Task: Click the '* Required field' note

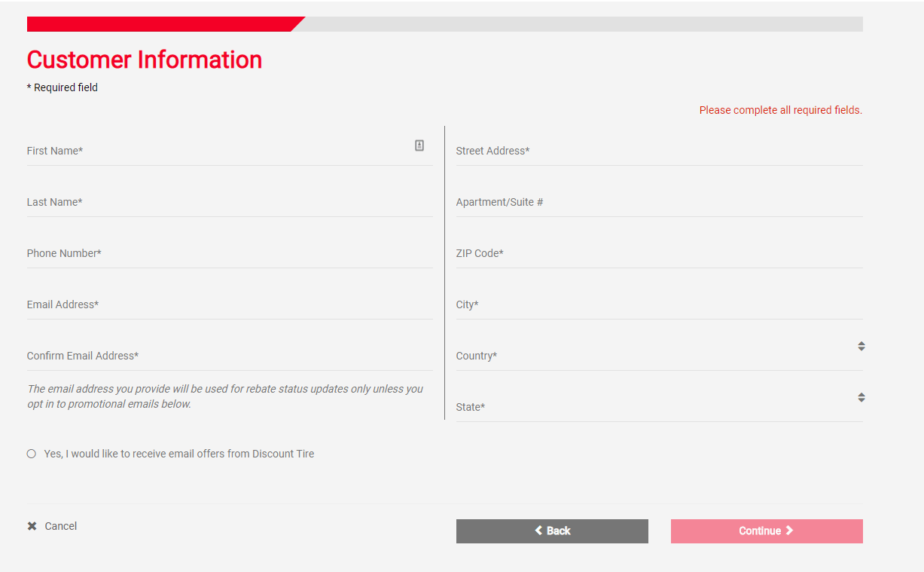Action: click(63, 87)
